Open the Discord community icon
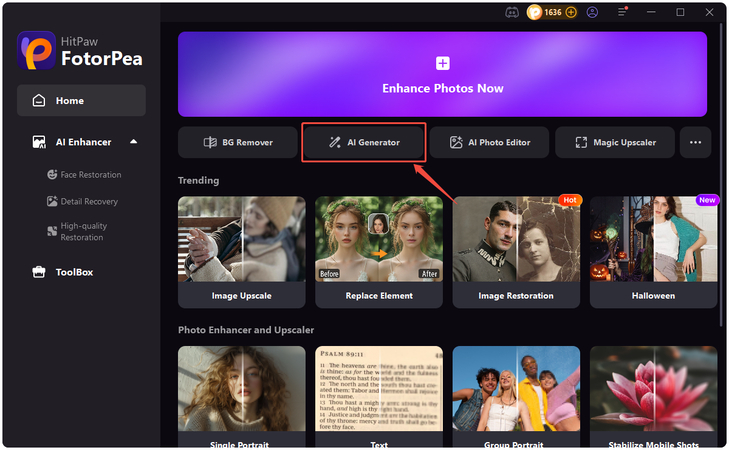The height and width of the screenshot is (450, 729). (x=512, y=13)
